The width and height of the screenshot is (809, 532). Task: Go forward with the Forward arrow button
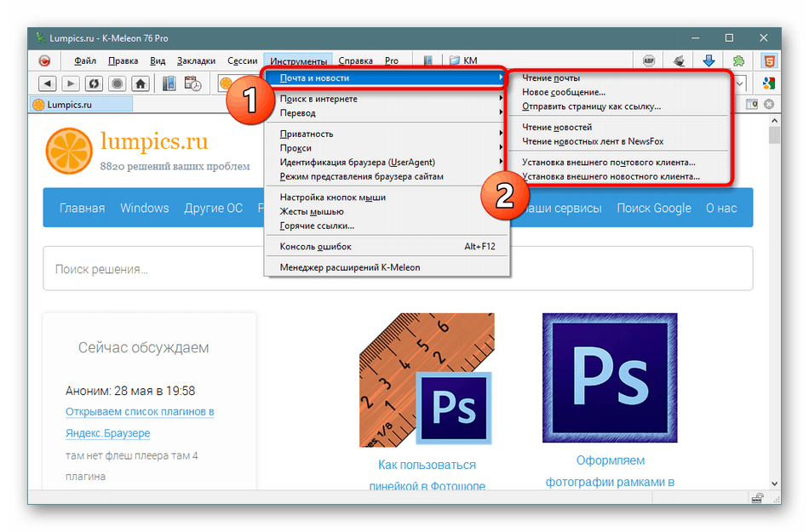(71, 83)
